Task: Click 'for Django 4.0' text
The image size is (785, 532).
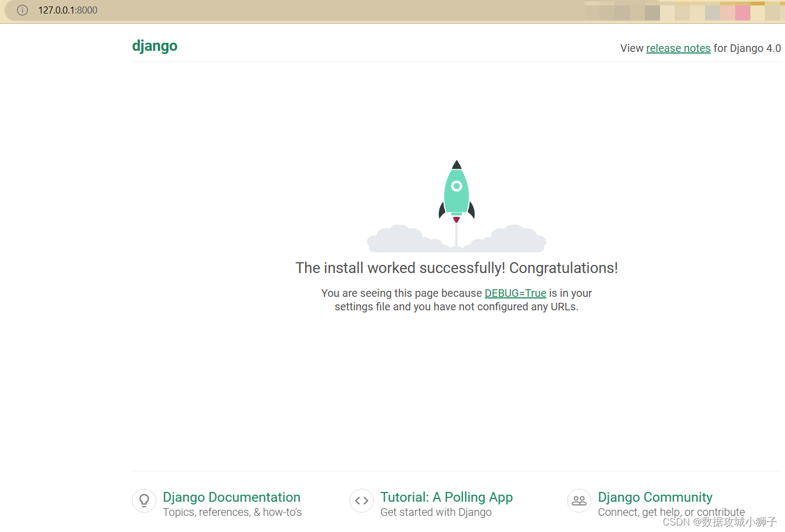Action: 747,48
